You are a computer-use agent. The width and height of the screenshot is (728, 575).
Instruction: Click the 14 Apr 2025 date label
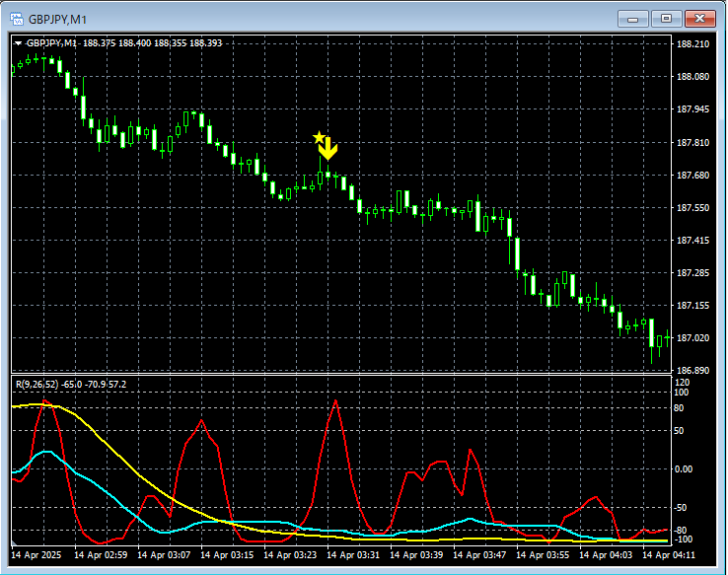coord(37,556)
